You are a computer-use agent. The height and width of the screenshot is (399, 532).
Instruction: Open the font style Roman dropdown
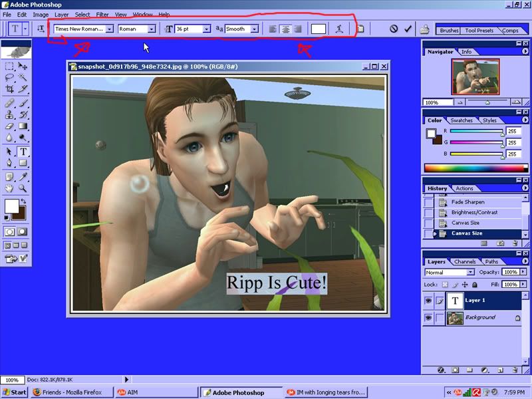152,29
